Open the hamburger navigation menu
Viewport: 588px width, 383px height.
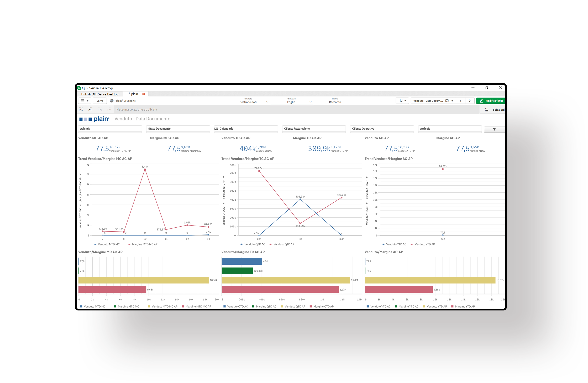[85, 101]
